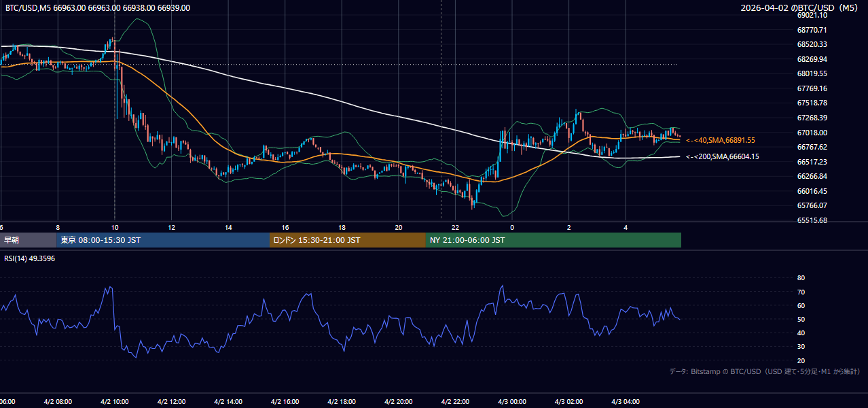Click the 40 SMA 66891.55 label

tap(721, 140)
